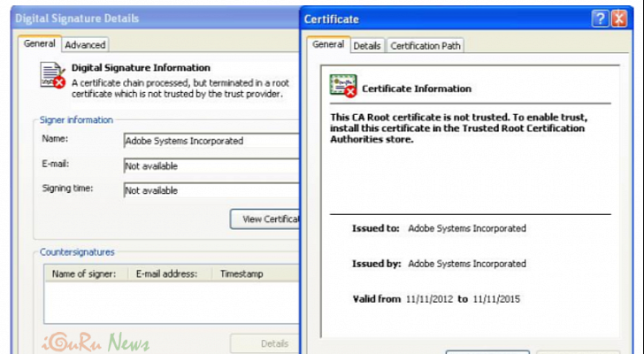Click the untrusted certificate icon with red X
644x354 pixels.
342,86
